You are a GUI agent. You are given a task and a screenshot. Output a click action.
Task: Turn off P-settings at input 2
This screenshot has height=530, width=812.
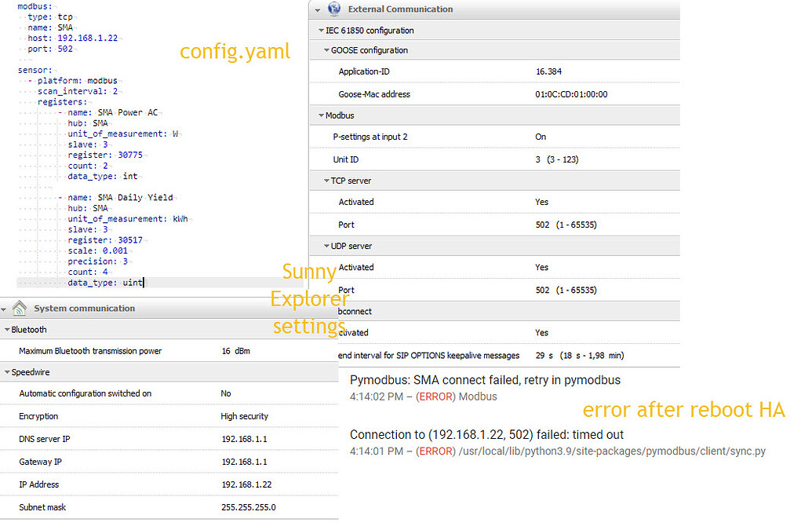coord(542,137)
